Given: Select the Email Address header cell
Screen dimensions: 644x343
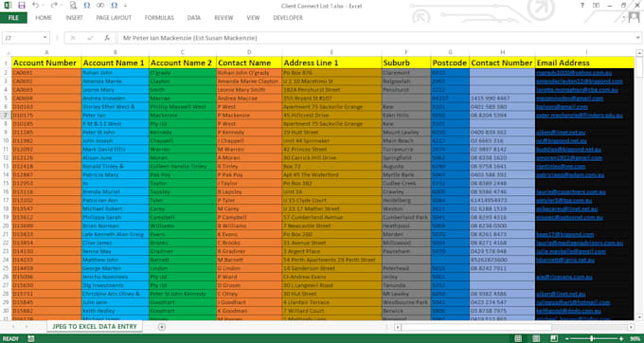Looking at the screenshot, I should click(584, 63).
